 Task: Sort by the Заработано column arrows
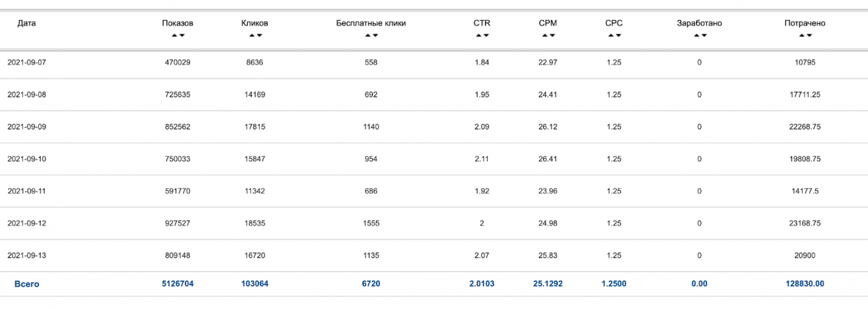(700, 36)
